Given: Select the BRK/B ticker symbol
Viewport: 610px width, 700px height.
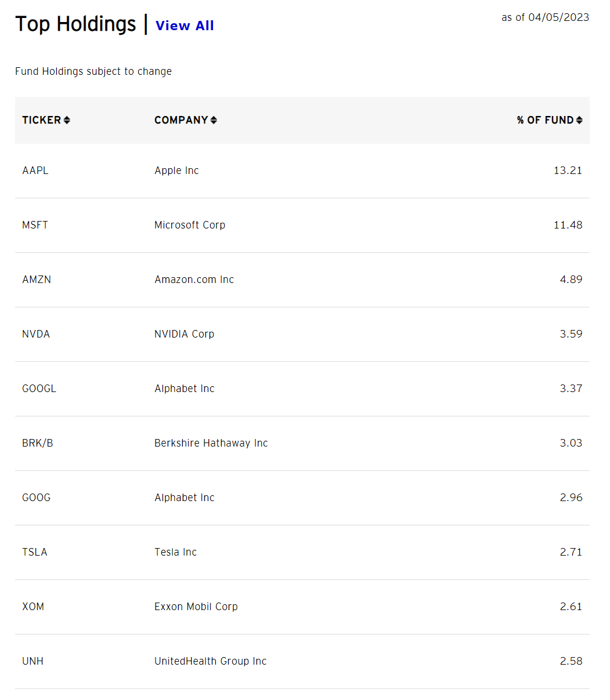Looking at the screenshot, I should [37, 443].
